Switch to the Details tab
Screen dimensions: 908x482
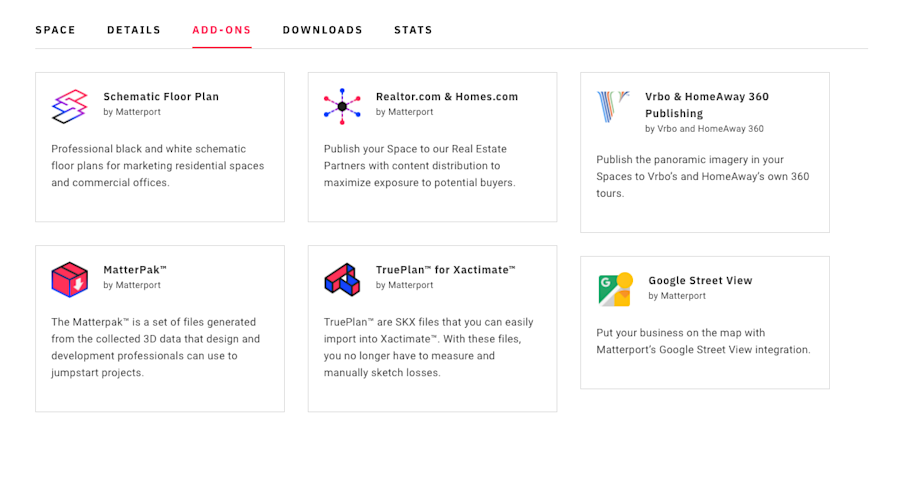click(x=134, y=30)
